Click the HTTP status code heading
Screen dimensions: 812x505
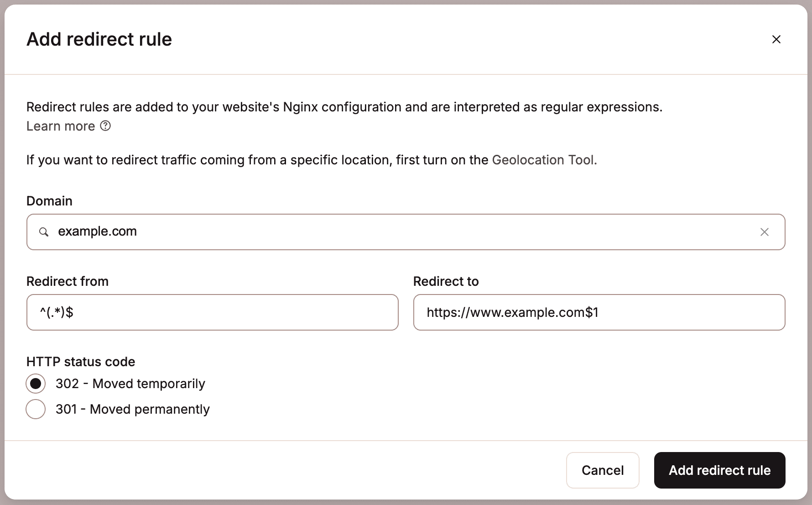81,362
